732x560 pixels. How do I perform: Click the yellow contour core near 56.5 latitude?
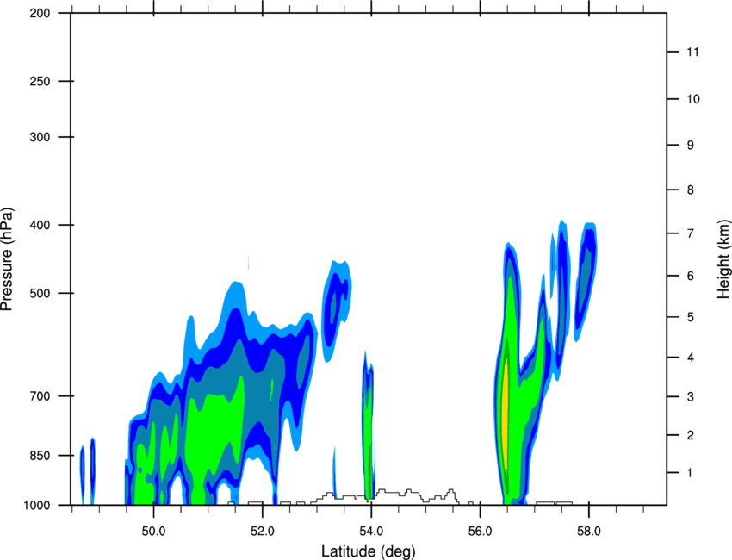505,414
